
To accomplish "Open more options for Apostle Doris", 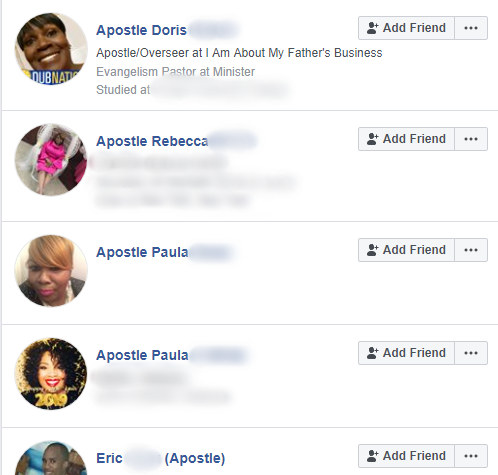I will [471, 28].
